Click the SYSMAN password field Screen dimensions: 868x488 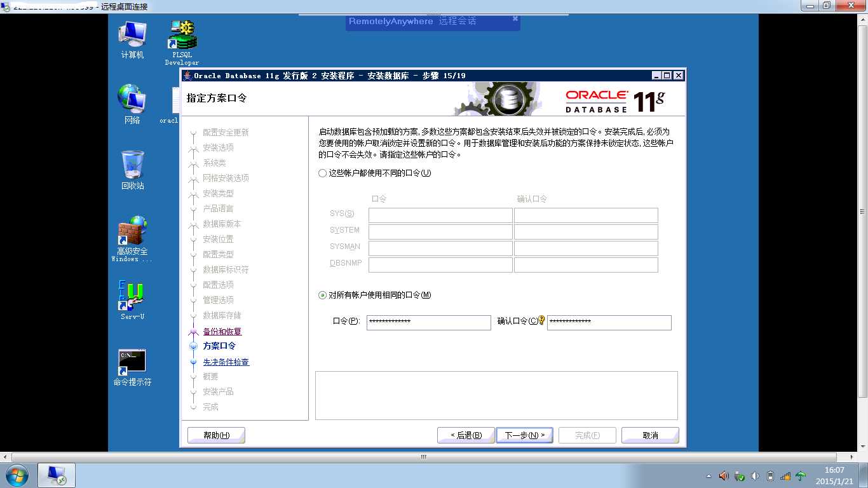click(440, 248)
